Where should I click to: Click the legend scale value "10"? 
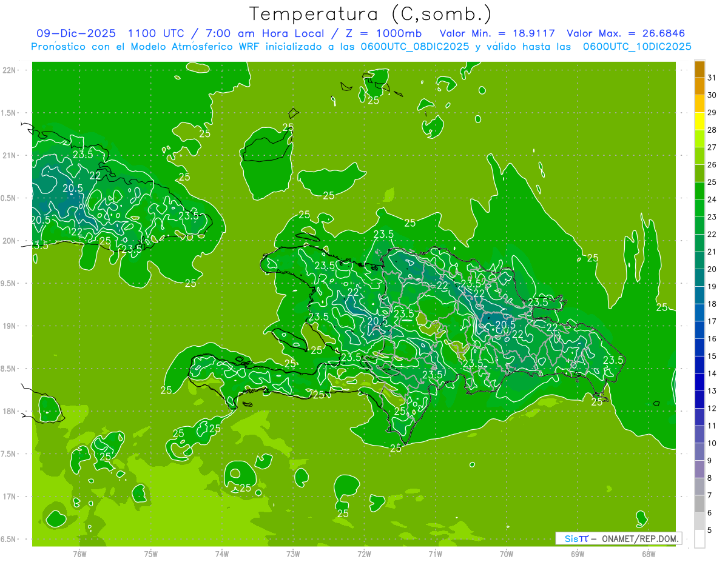click(712, 443)
